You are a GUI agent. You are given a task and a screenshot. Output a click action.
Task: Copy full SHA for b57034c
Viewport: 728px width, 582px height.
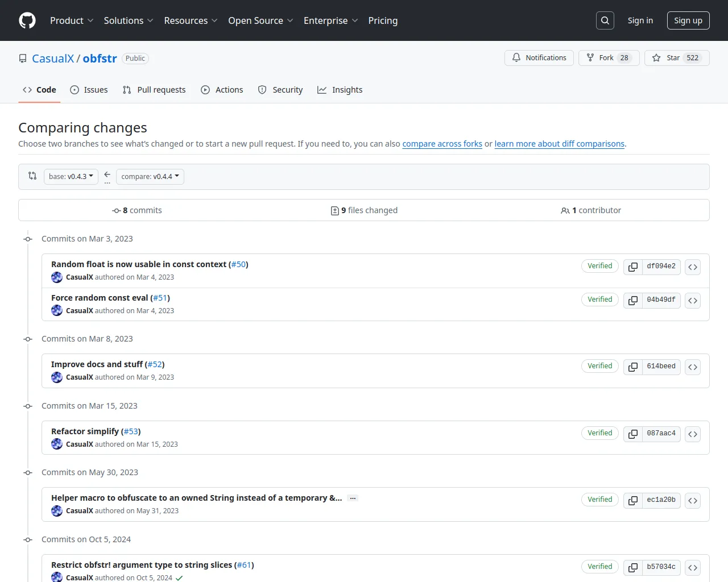(633, 567)
